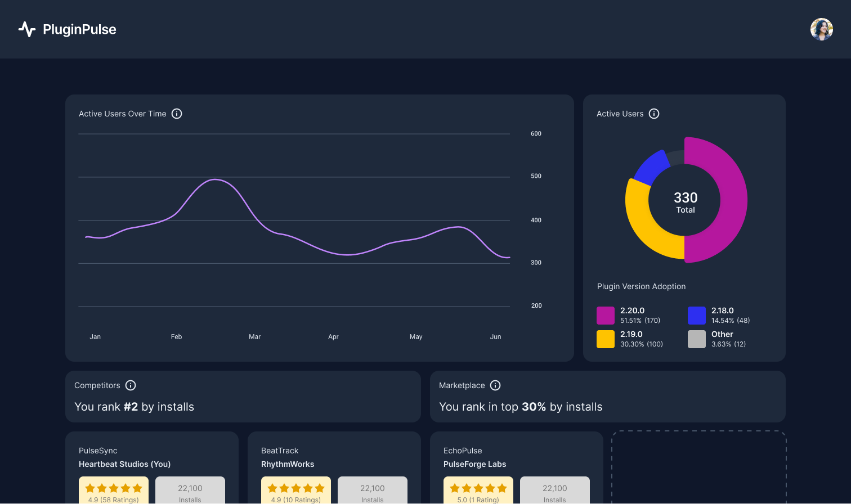The height and width of the screenshot is (504, 851).
Task: Click the PluginPulse brand name
Action: (x=79, y=30)
